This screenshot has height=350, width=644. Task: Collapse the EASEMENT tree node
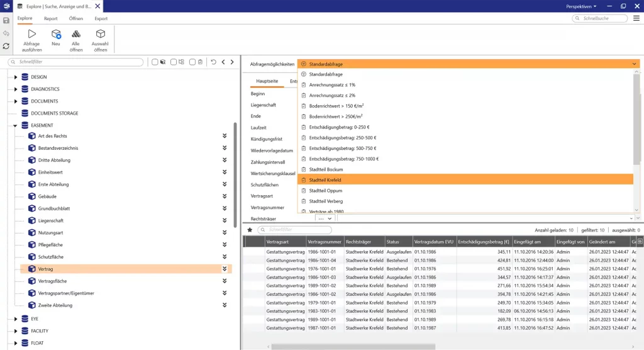(16, 126)
